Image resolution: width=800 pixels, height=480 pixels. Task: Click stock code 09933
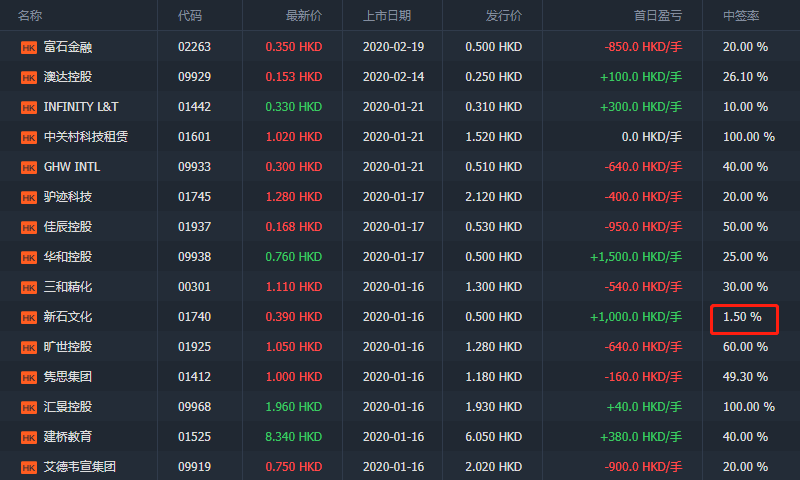pos(194,167)
